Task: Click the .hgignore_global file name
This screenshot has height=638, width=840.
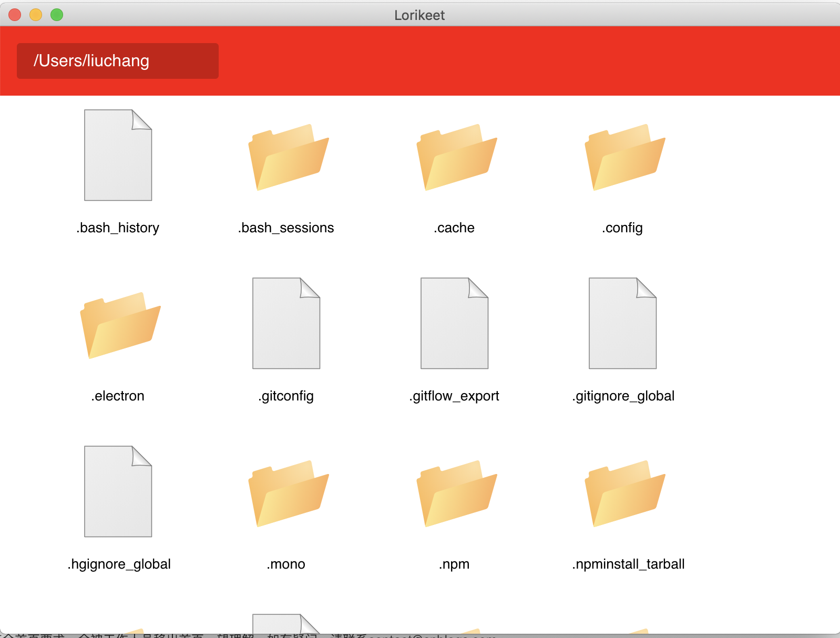Action: [119, 564]
